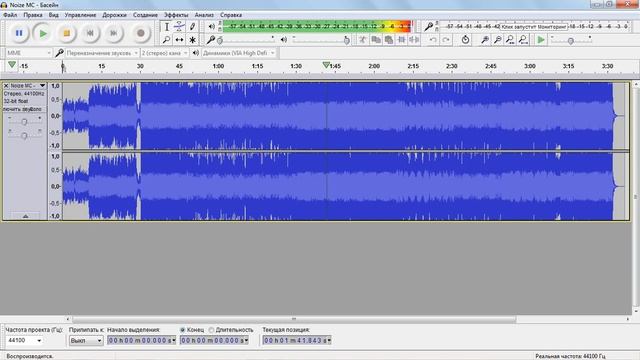640x360 pixels.
Task: Select the Envelope tool
Action: (x=179, y=27)
